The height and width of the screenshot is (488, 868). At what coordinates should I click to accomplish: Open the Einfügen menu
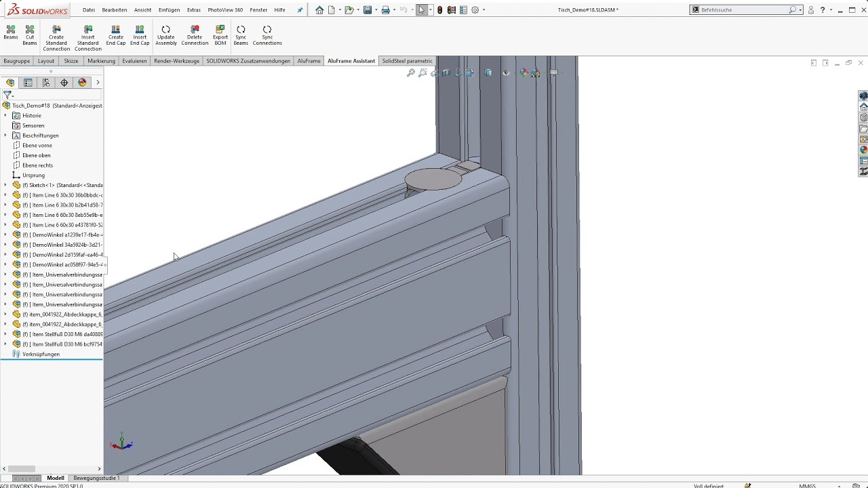click(x=170, y=10)
